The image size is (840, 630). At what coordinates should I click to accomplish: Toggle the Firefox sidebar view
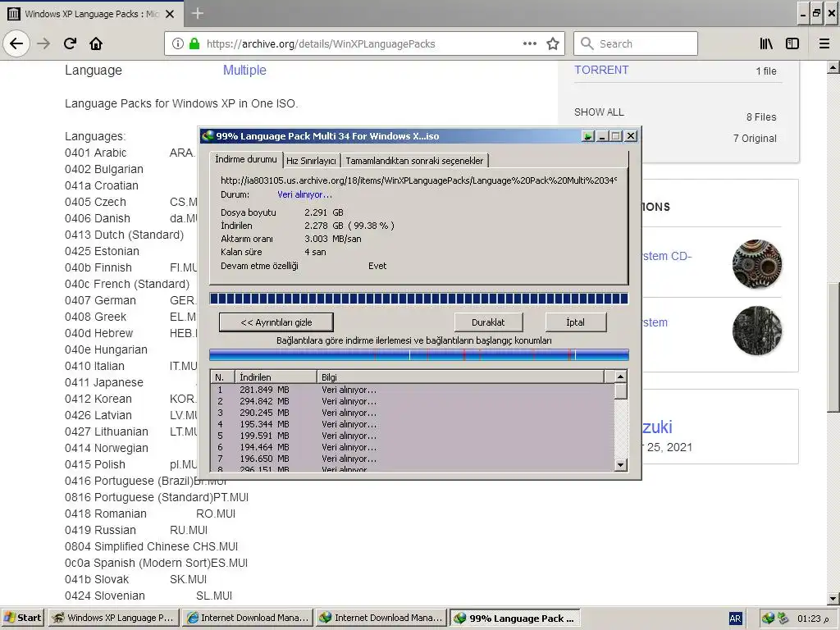click(x=792, y=43)
